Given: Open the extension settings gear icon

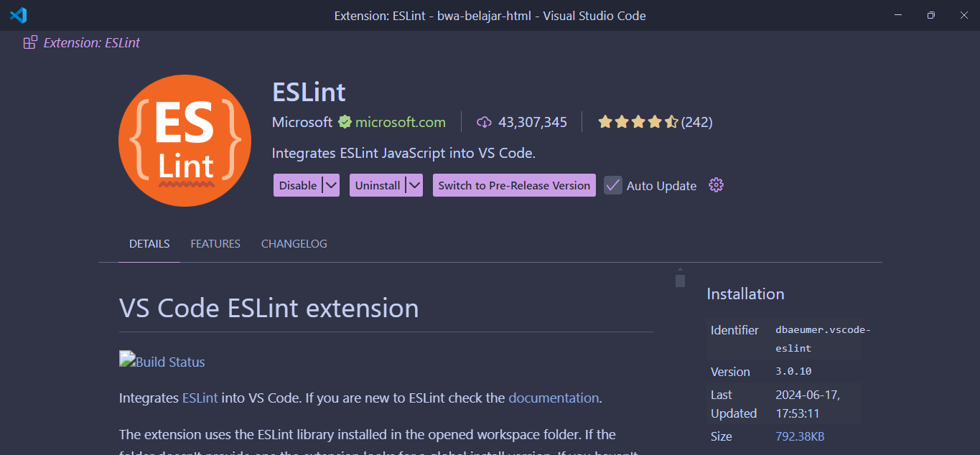Looking at the screenshot, I should tap(716, 185).
